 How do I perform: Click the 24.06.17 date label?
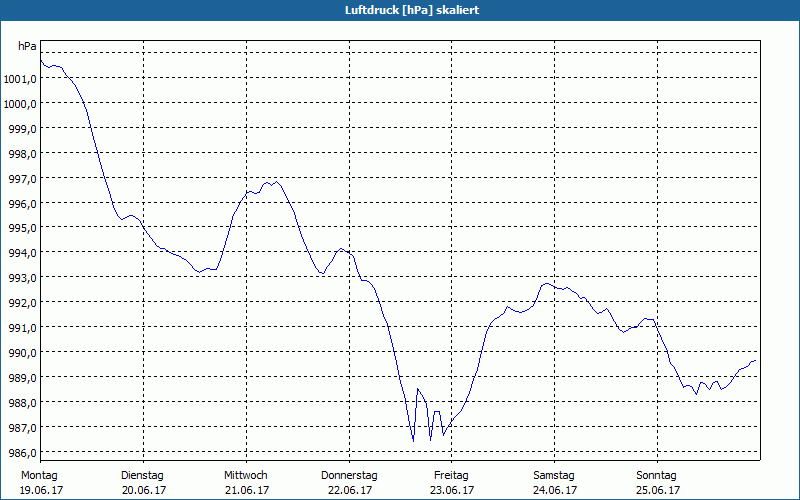pos(555,490)
